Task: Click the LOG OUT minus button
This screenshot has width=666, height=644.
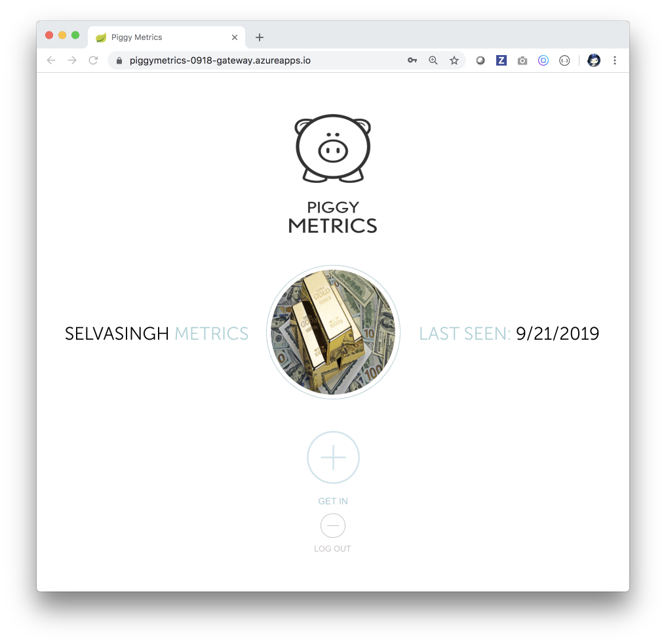Action: click(333, 525)
